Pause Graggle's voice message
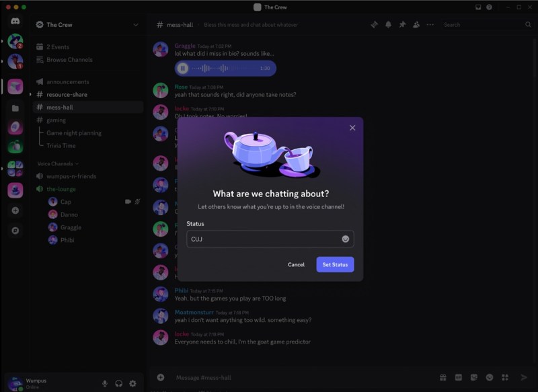538x392 pixels. (x=183, y=69)
